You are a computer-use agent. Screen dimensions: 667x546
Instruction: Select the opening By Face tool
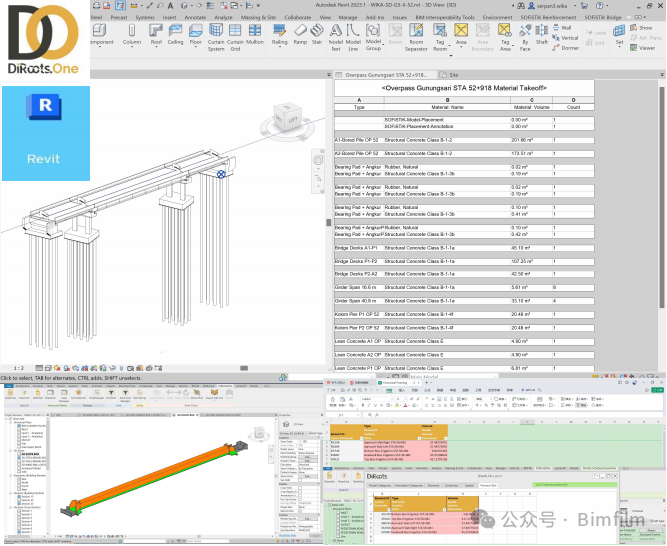pos(525,37)
